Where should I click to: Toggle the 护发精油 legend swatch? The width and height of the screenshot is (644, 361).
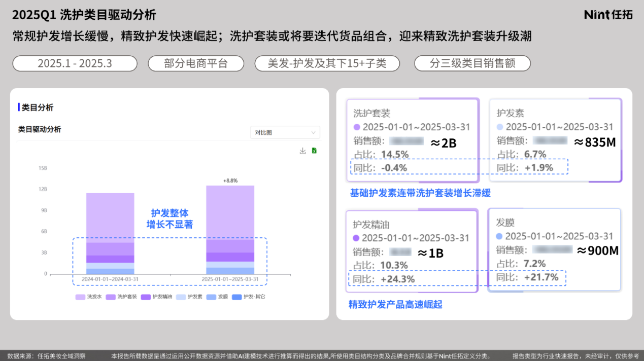146,297
